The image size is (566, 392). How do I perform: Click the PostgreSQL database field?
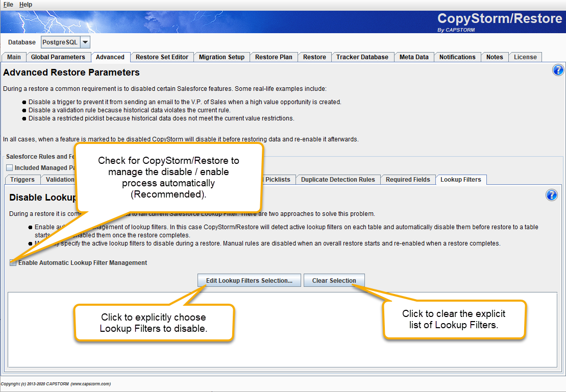pyautogui.click(x=61, y=42)
